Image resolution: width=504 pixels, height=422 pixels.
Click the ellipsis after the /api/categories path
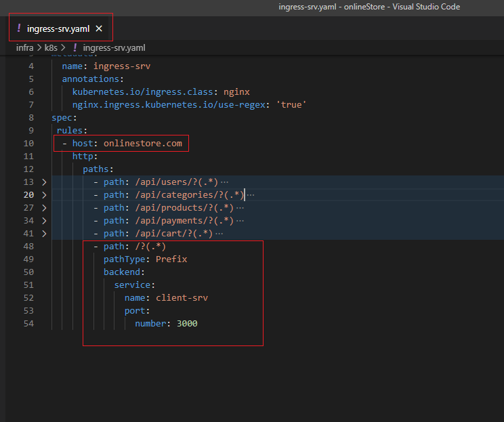(251, 195)
